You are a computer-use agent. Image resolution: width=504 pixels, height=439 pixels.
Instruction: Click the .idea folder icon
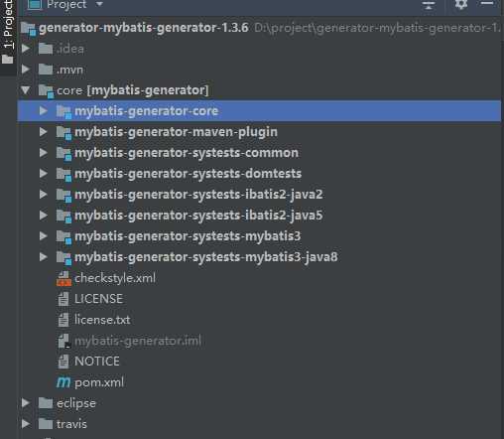point(46,49)
